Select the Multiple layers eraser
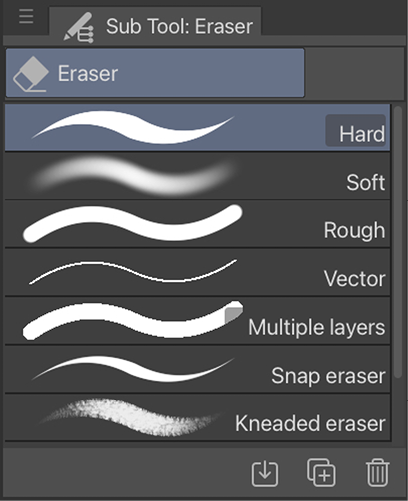 [x=197, y=321]
